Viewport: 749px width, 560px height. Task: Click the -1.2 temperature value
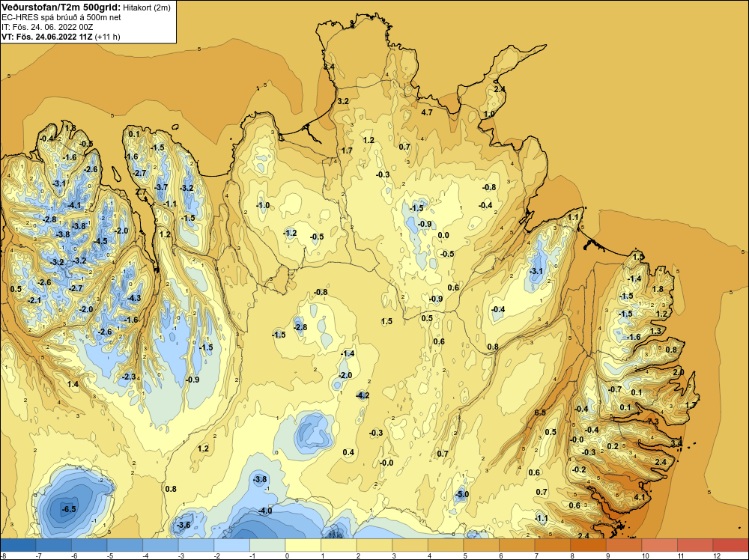click(x=290, y=233)
